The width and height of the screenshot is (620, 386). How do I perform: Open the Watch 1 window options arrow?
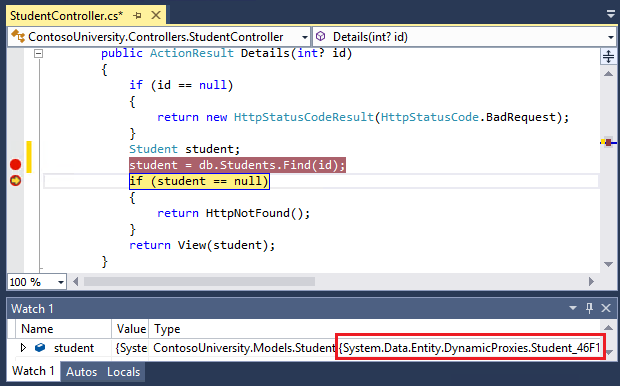[572, 308]
